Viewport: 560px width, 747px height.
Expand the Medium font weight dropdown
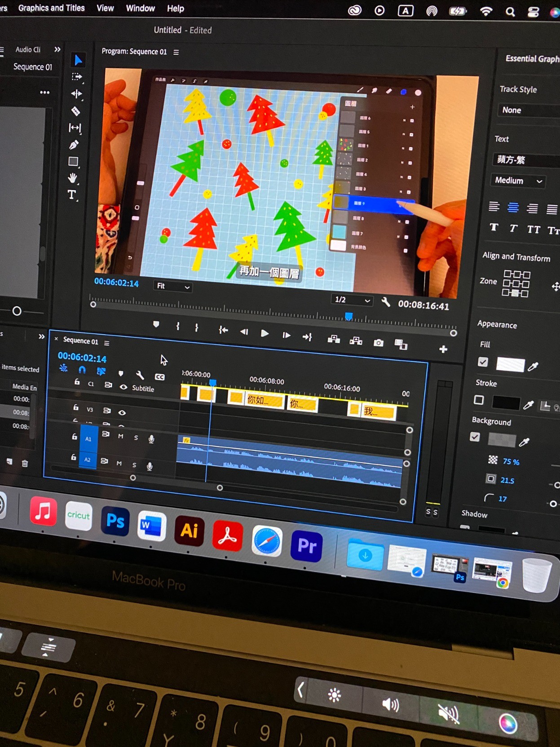pos(518,181)
